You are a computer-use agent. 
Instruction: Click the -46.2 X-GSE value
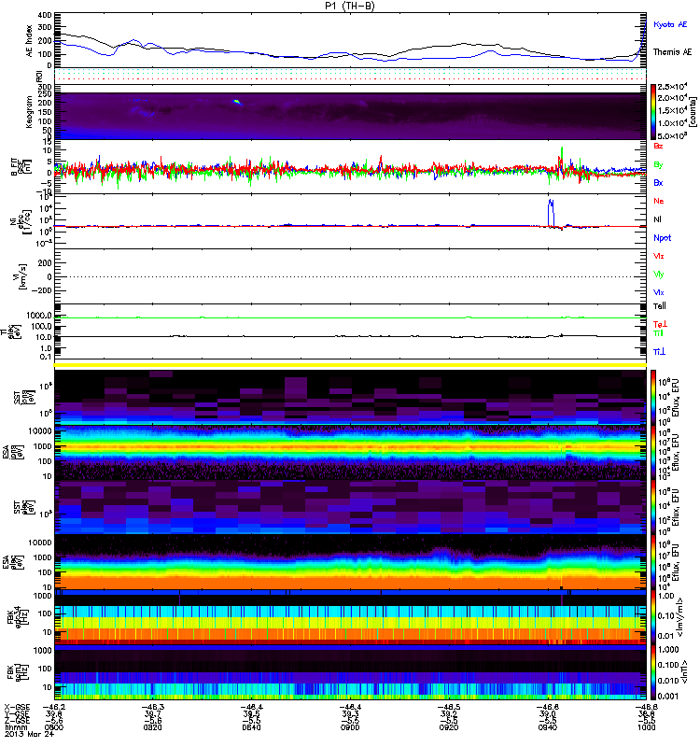54,708
